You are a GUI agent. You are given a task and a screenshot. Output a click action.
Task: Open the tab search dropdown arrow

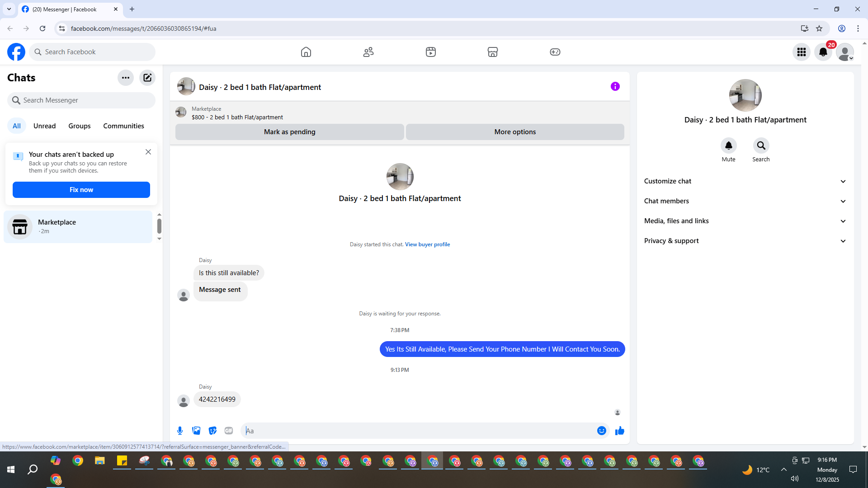coord(9,9)
